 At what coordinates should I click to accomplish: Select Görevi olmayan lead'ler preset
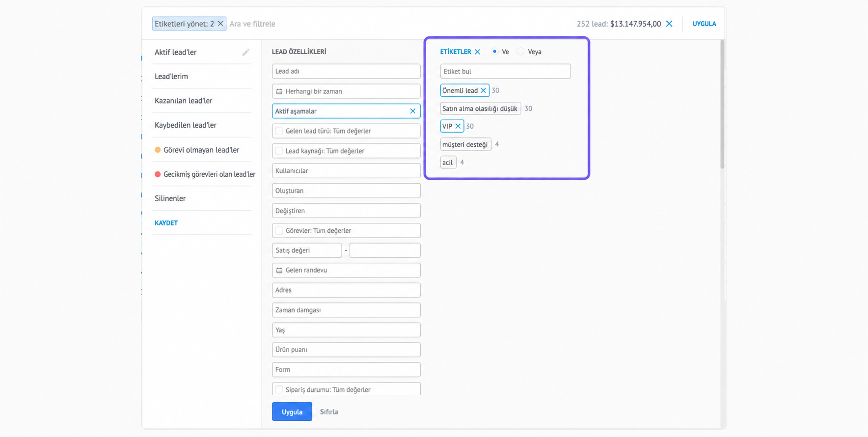point(197,150)
